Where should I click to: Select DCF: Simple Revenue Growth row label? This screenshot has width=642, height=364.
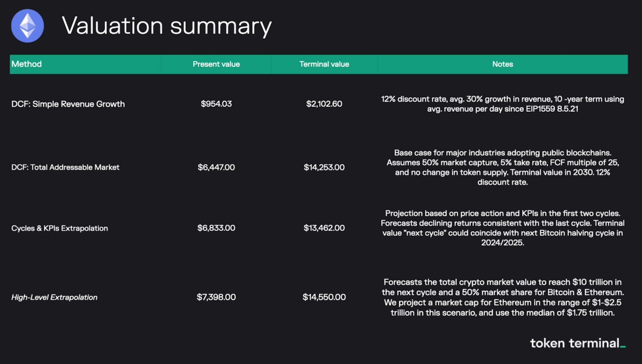(68, 104)
